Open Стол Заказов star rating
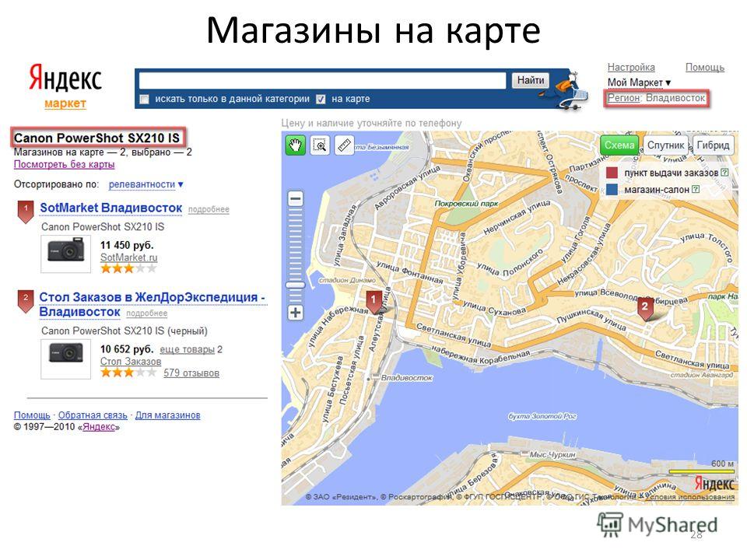Image resolution: width=747 pixels, height=560 pixels. (128, 373)
